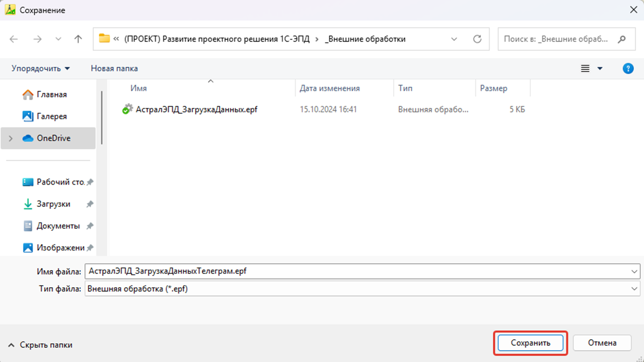Viewport: 644px width, 362px height.
Task: Click the folder icon in address bar
Action: (x=104, y=39)
